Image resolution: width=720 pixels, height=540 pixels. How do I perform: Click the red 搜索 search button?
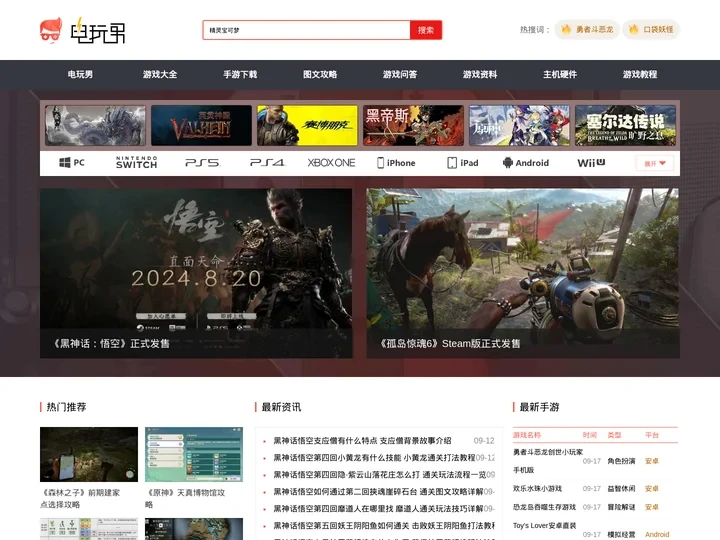tap(426, 30)
